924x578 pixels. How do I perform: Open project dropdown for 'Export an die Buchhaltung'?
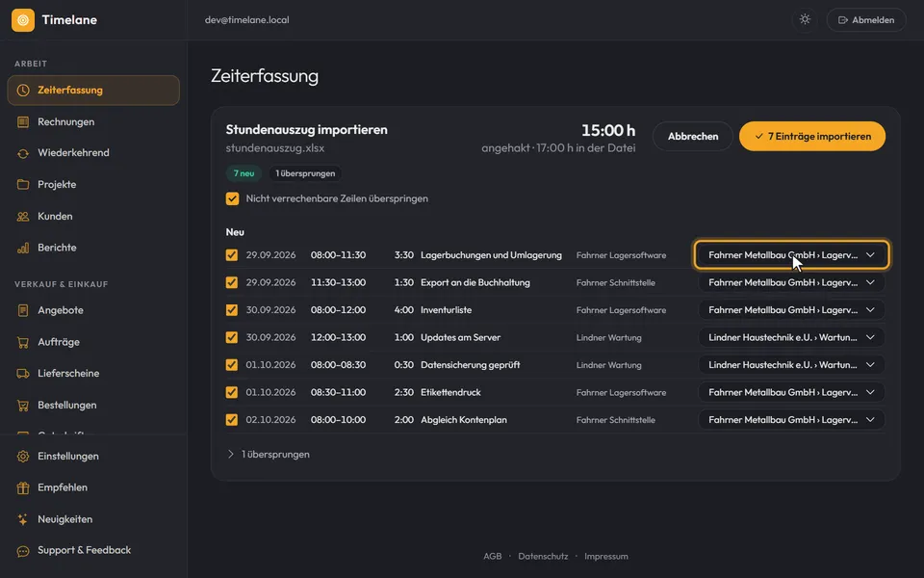tap(791, 282)
